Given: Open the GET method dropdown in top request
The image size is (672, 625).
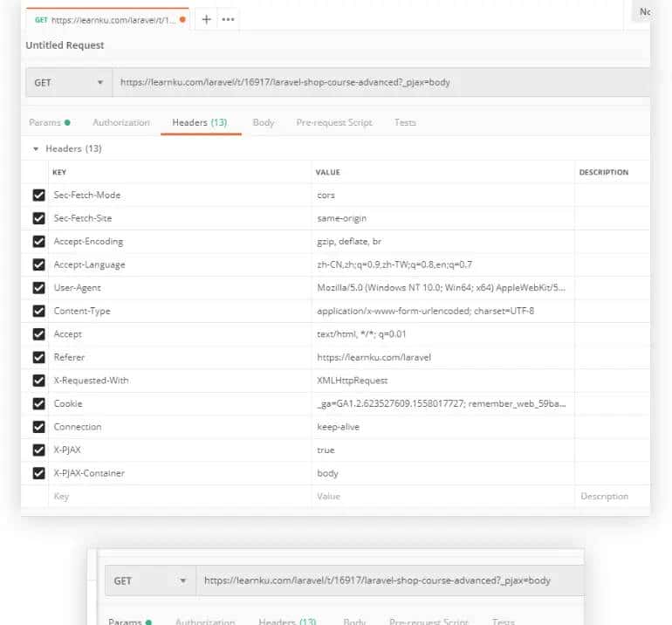Looking at the screenshot, I should pyautogui.click(x=68, y=83).
